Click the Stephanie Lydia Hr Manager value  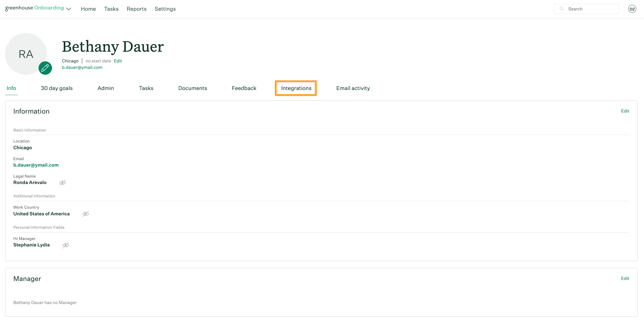point(32,245)
